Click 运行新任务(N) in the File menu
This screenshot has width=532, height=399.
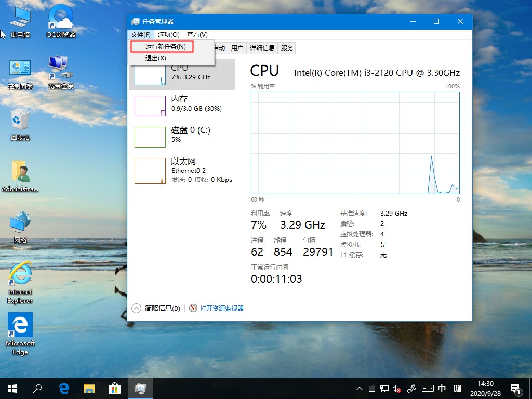tap(163, 46)
